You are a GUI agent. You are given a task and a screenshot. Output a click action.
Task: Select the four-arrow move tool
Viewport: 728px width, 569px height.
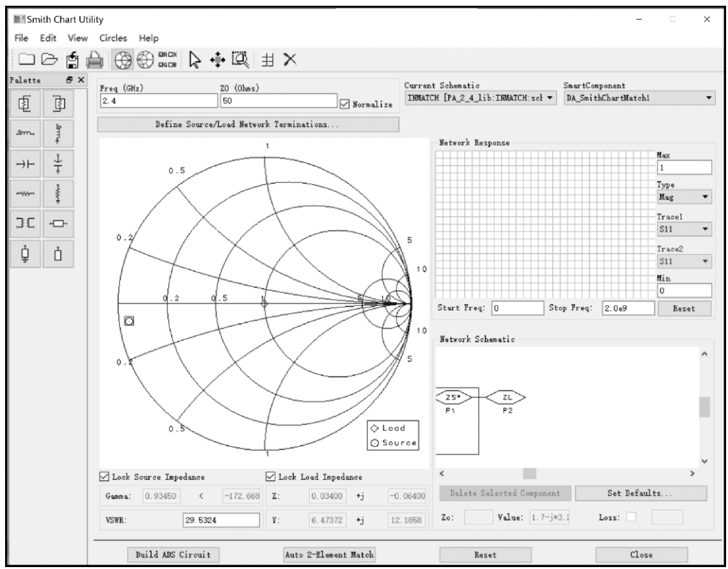(217, 60)
